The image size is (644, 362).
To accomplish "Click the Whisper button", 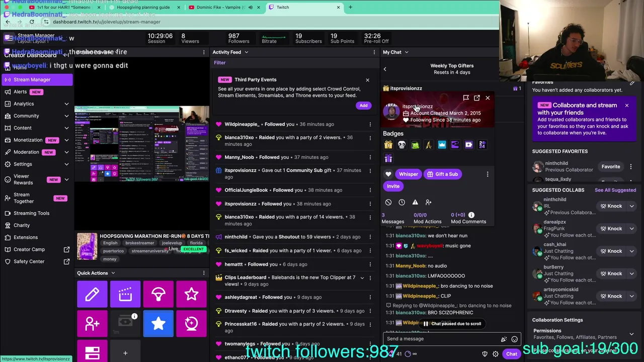I will (x=408, y=174).
